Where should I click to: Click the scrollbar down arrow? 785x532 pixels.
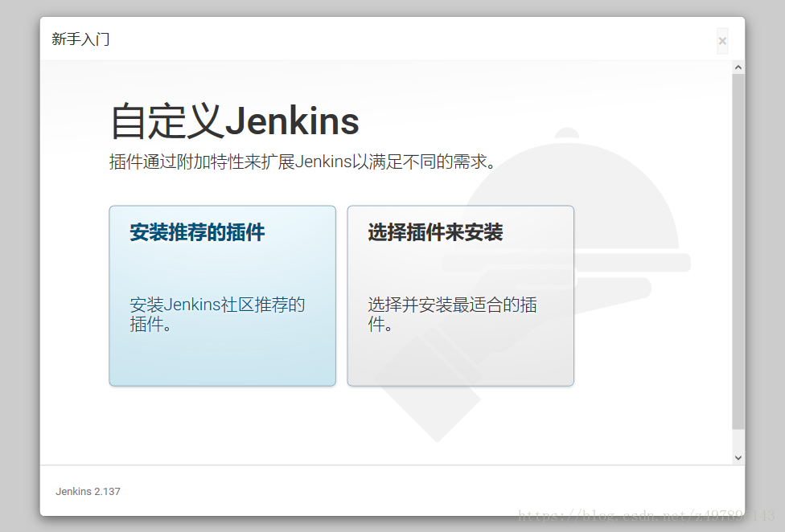point(738,457)
